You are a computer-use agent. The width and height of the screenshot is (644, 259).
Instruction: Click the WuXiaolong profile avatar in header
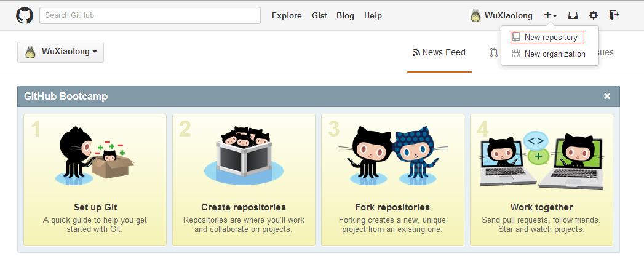pos(475,15)
